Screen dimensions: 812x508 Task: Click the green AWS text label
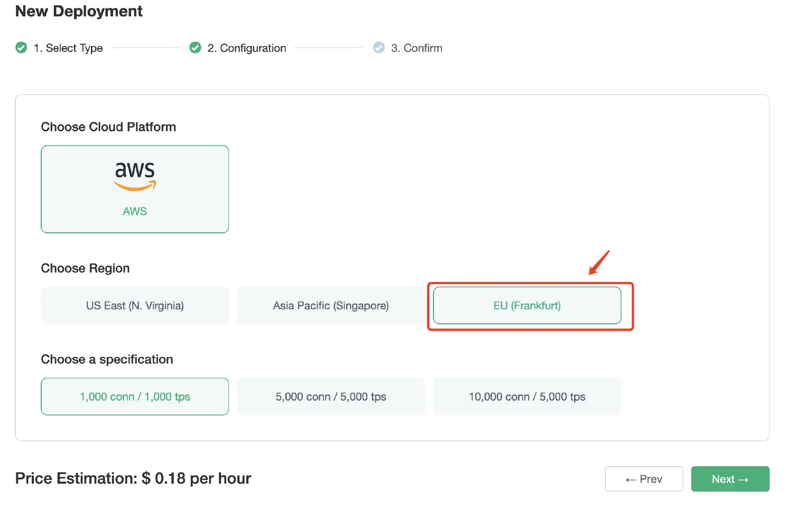pos(135,212)
